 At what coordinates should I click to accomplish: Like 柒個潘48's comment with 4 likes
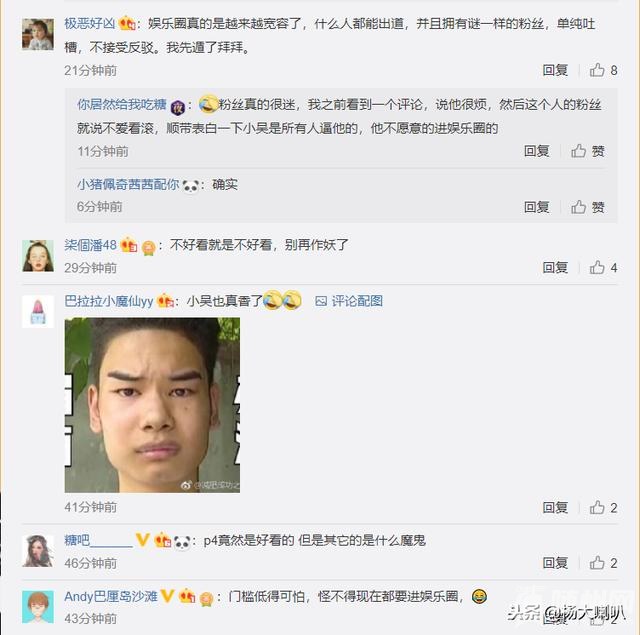603,268
